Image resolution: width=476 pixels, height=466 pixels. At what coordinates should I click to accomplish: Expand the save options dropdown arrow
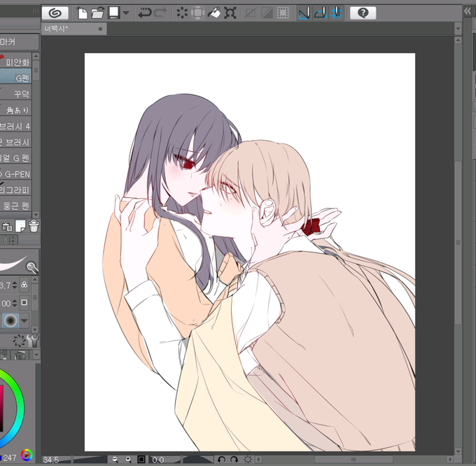coord(126,13)
